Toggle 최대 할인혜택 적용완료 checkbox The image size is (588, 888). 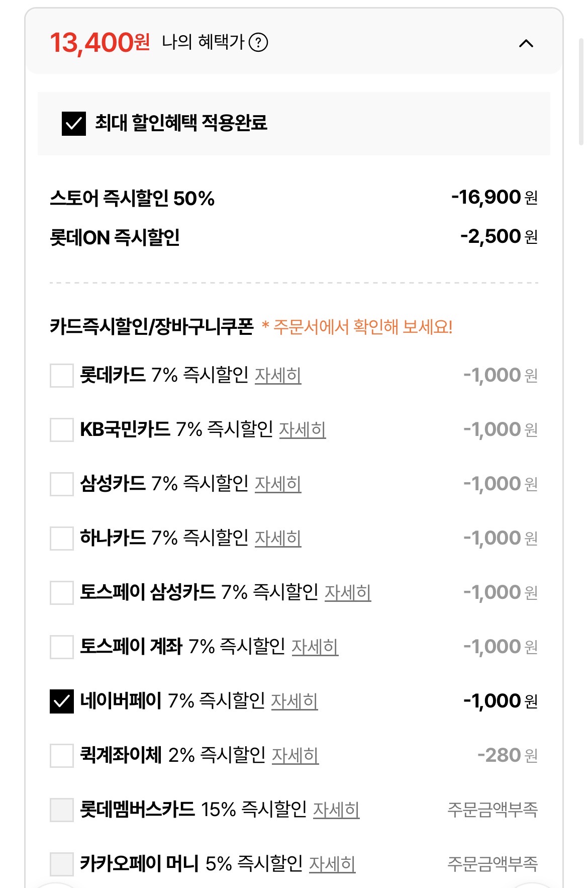pos(74,124)
